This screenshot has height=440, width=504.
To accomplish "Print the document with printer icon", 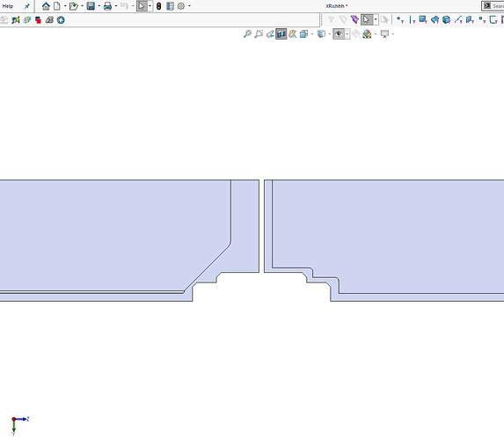I will [x=107, y=6].
